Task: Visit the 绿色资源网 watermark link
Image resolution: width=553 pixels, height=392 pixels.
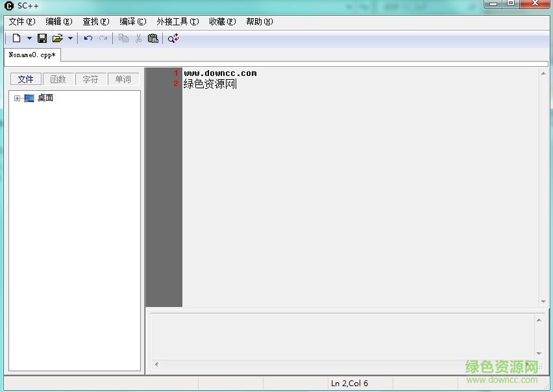Action: click(500, 365)
